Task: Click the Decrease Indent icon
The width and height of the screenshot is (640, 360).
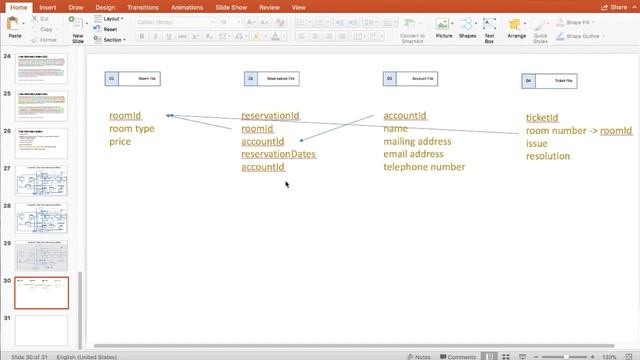Action: point(339,22)
